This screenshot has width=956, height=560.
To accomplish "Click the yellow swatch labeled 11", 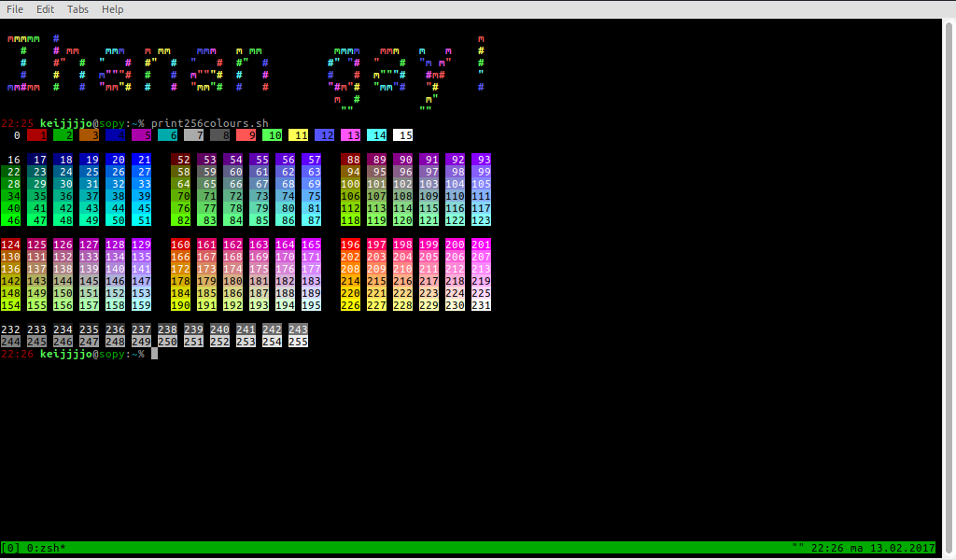I will point(299,135).
